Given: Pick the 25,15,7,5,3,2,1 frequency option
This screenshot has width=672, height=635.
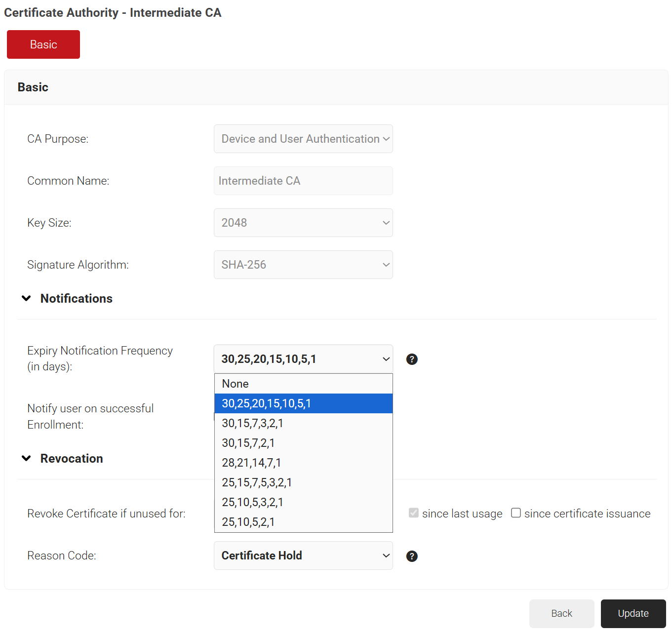Looking at the screenshot, I should pos(303,482).
